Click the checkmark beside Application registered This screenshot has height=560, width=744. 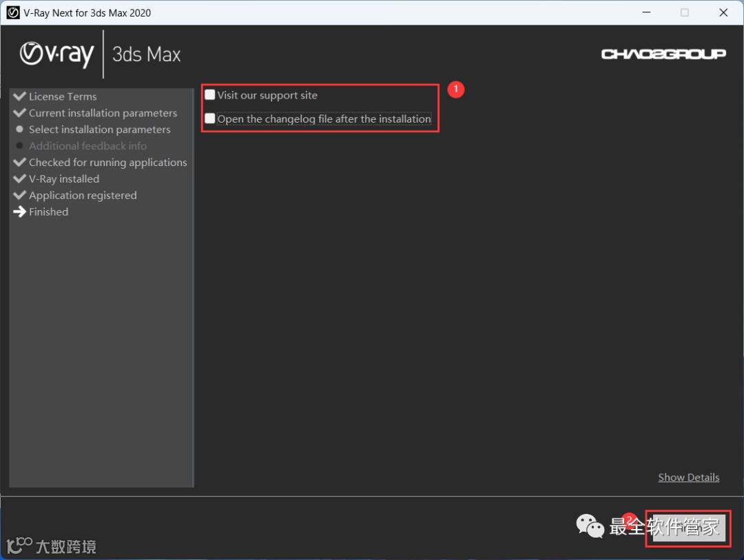tap(19, 195)
